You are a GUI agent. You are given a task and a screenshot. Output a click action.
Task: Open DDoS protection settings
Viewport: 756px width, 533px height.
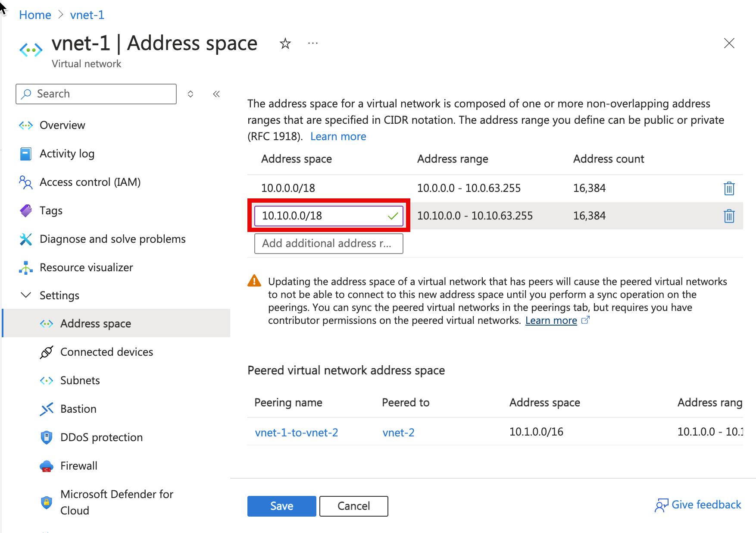tap(102, 437)
